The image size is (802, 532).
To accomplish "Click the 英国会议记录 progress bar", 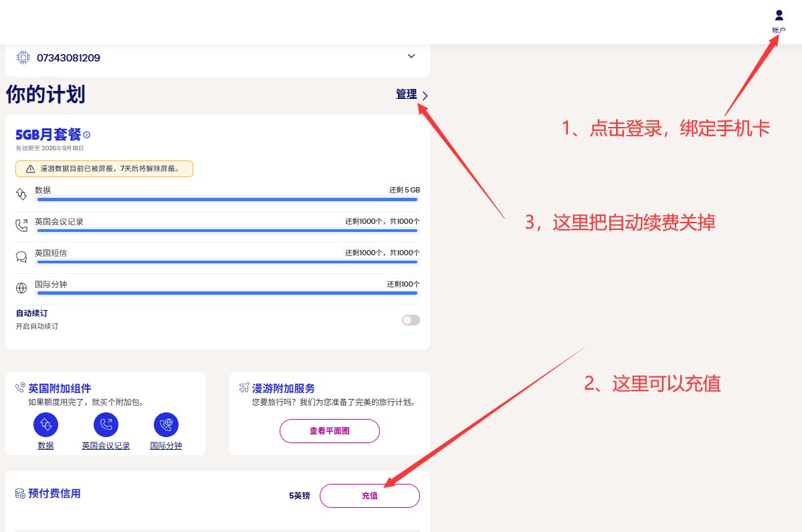I will point(227,231).
